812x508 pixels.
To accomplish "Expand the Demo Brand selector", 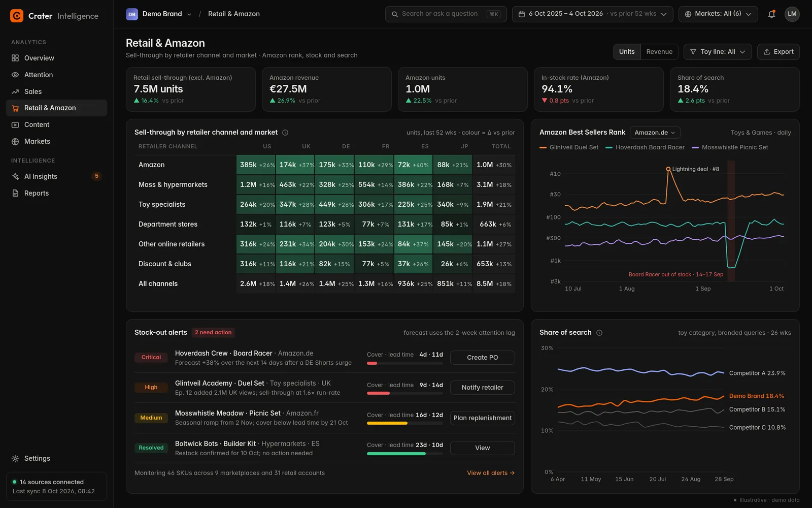I will pos(159,14).
